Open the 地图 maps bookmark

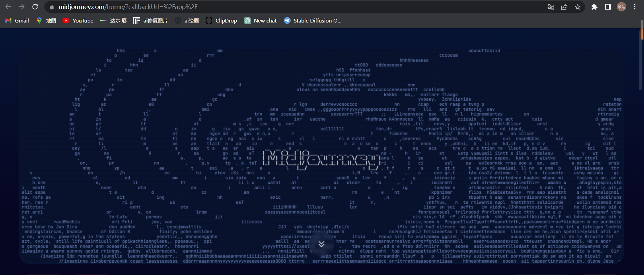coord(46,20)
